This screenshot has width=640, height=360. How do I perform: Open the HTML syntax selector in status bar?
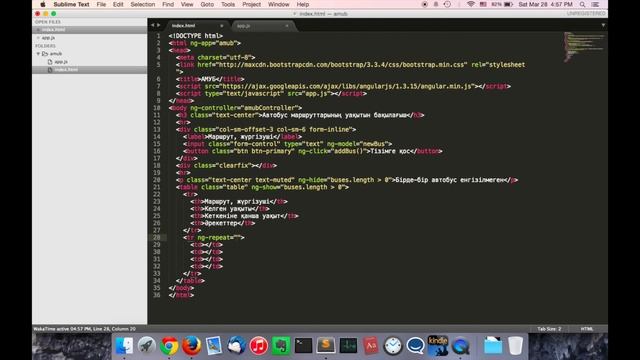587,329
